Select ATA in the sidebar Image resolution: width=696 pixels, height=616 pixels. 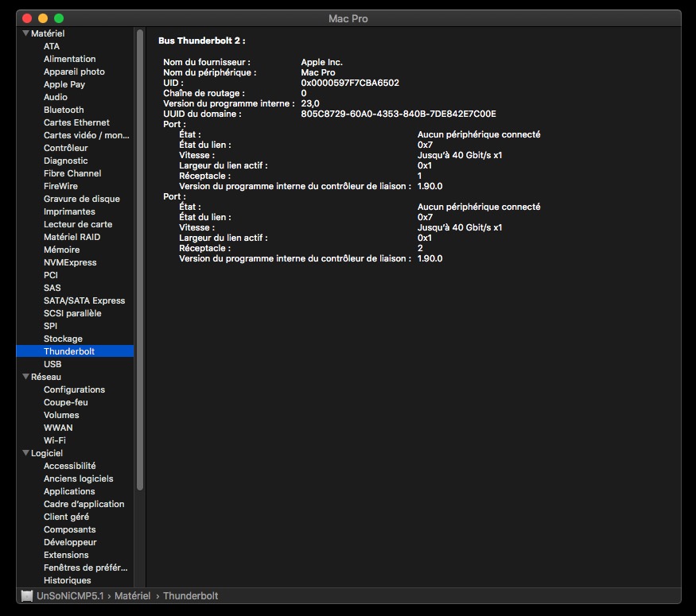[x=52, y=46]
